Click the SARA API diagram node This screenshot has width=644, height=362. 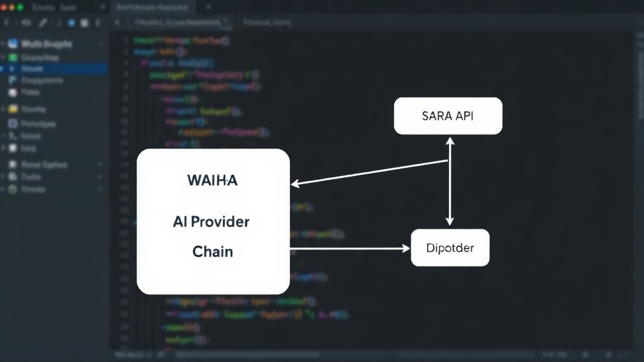point(448,116)
